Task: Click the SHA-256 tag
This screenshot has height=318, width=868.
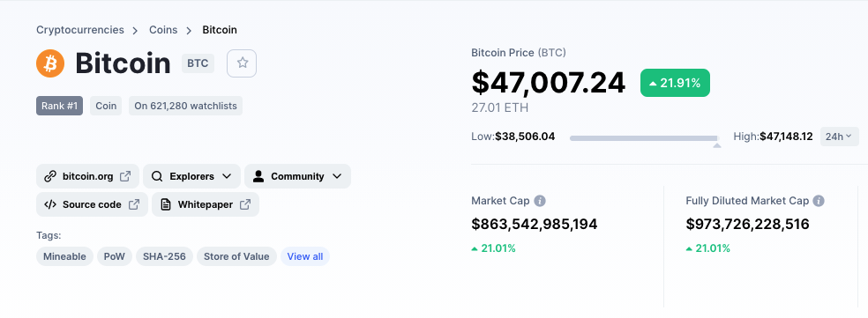Action: point(164,256)
